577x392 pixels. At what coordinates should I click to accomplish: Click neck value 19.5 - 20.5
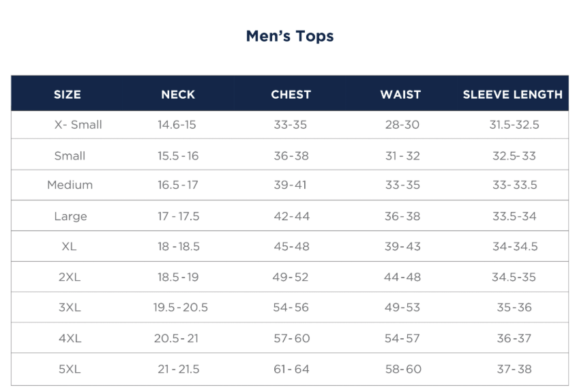[x=180, y=307]
